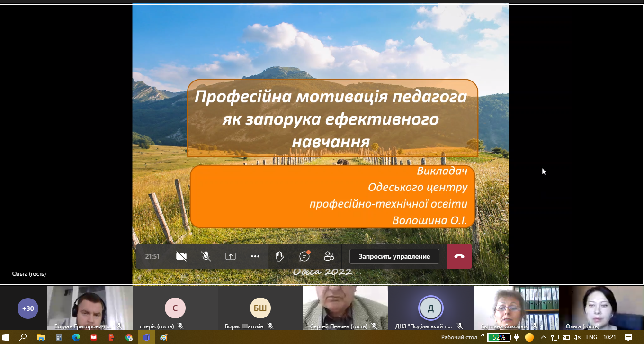
Task: Switch the ENG input language indicator
Action: pyautogui.click(x=591, y=337)
